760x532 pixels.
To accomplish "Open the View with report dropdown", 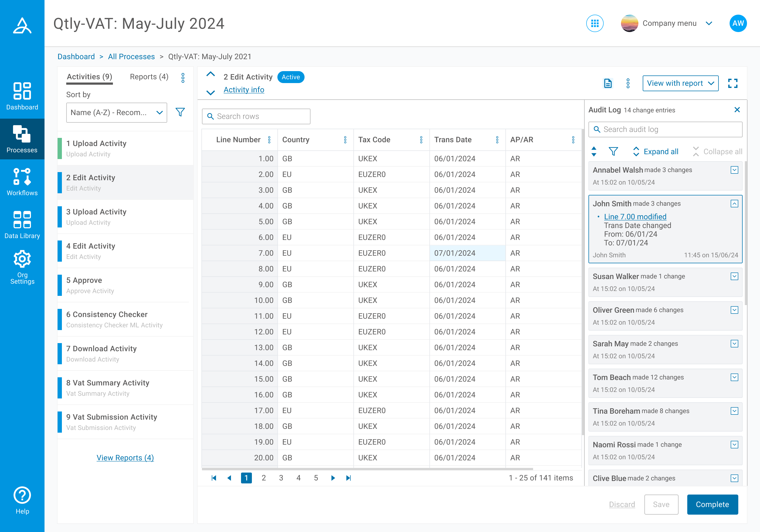I will pos(680,83).
